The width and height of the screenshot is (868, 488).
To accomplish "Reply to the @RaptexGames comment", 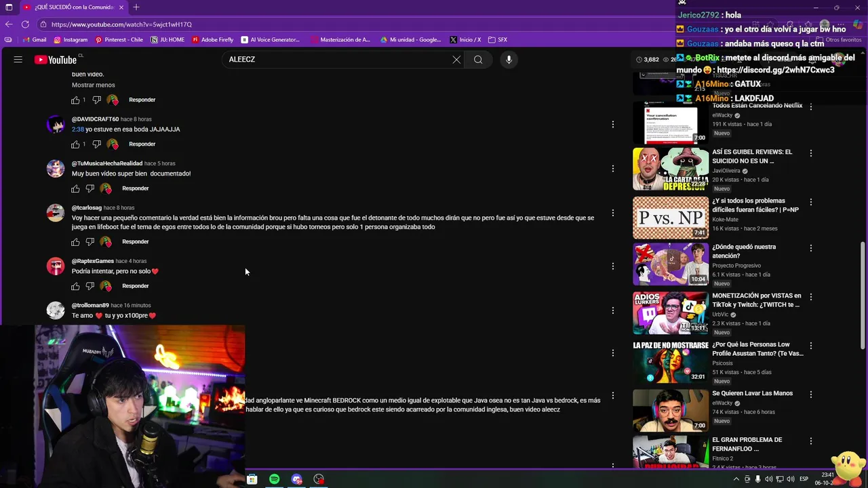I will [135, 286].
